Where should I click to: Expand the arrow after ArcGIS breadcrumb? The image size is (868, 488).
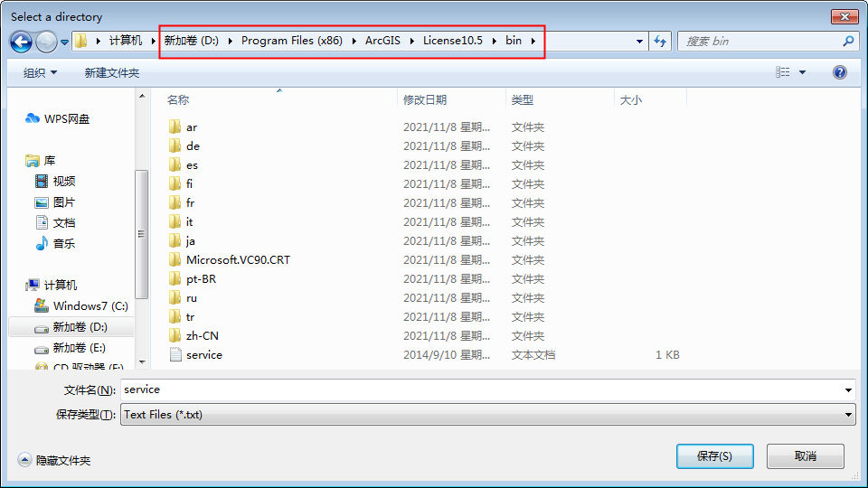tap(412, 41)
